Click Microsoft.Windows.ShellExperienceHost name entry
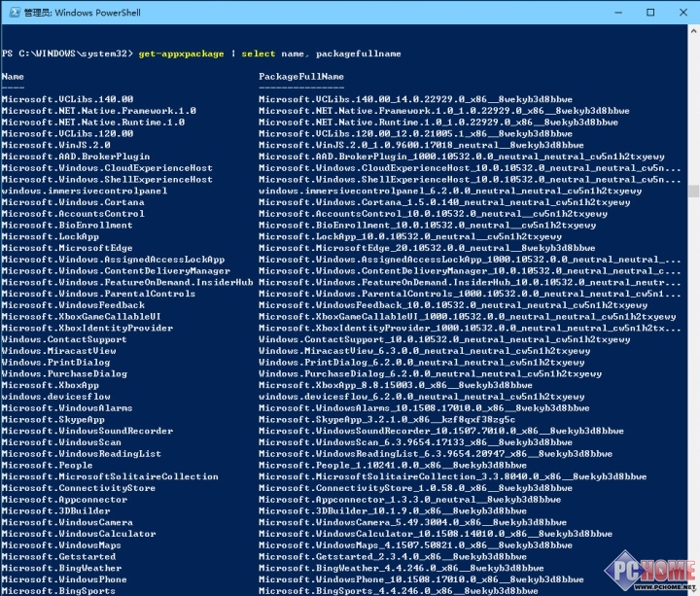700x596 pixels. [x=107, y=180]
